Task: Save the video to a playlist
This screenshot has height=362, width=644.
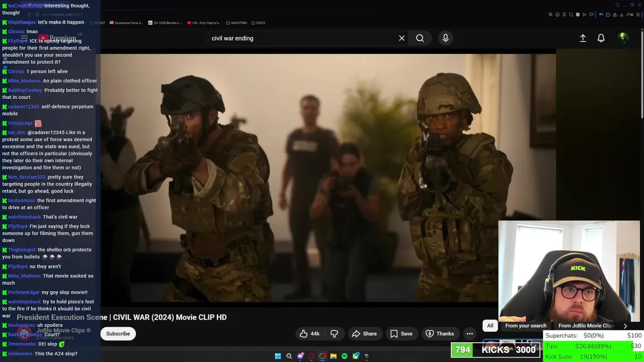Action: pos(401,334)
